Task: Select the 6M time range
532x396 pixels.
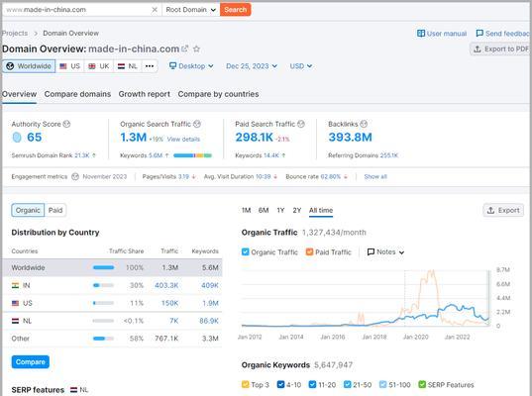Action: 264,211
